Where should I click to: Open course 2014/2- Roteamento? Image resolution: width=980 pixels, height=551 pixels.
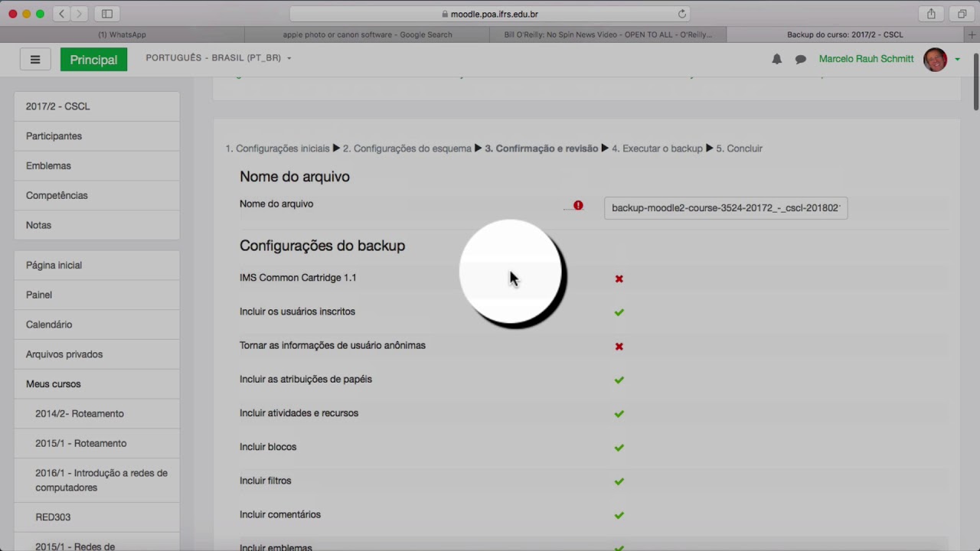point(97,414)
